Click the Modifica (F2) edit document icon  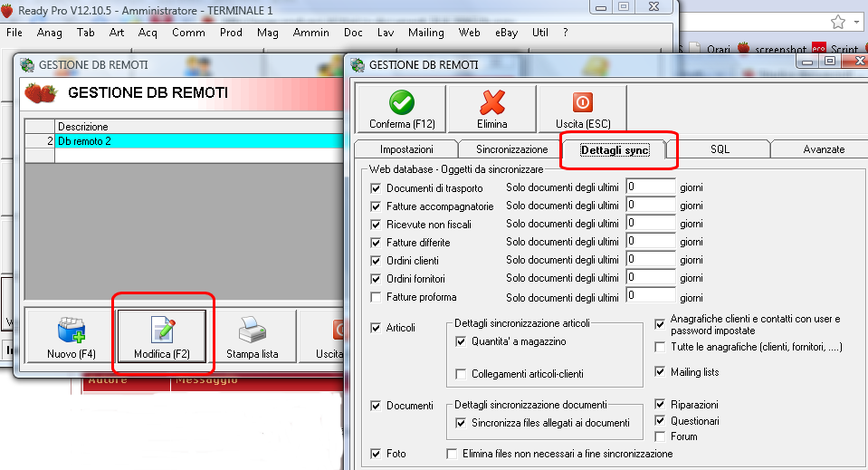coord(162,330)
